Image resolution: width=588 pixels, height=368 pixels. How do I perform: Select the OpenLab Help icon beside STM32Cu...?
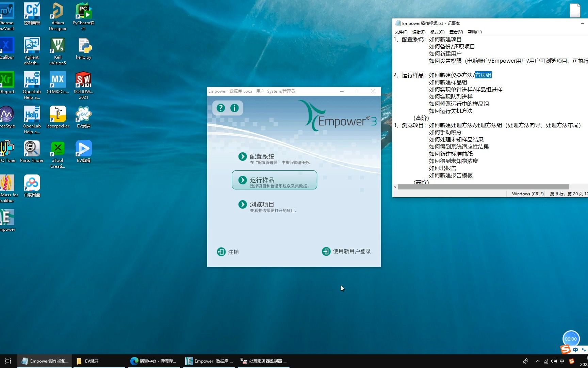[x=32, y=85]
